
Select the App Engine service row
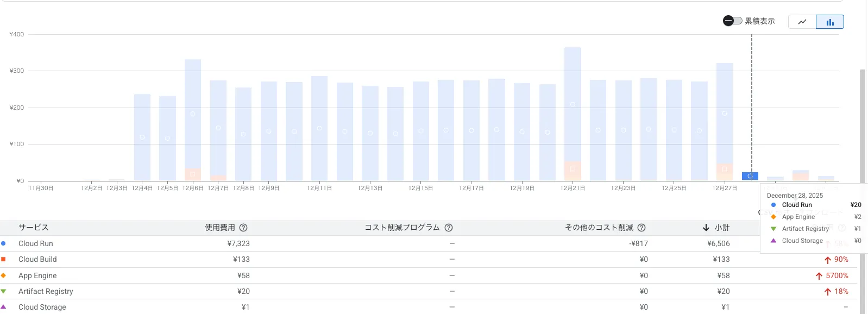click(x=429, y=275)
